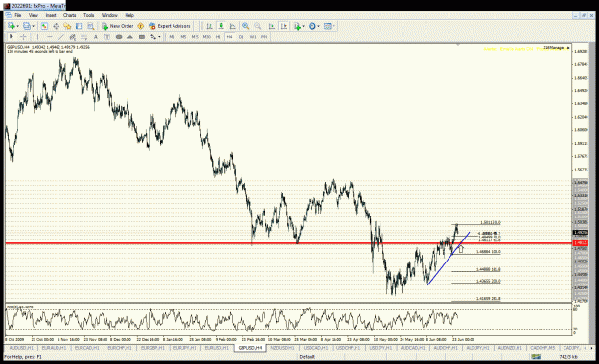This screenshot has height=364, width=599.
Task: Pick the horizontal line drawing tool
Action: click(49, 37)
